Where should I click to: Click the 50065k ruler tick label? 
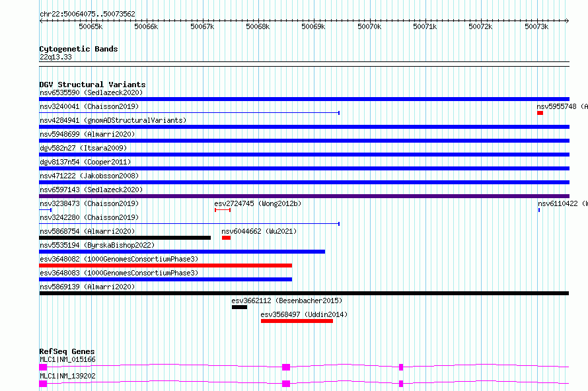coord(91,26)
